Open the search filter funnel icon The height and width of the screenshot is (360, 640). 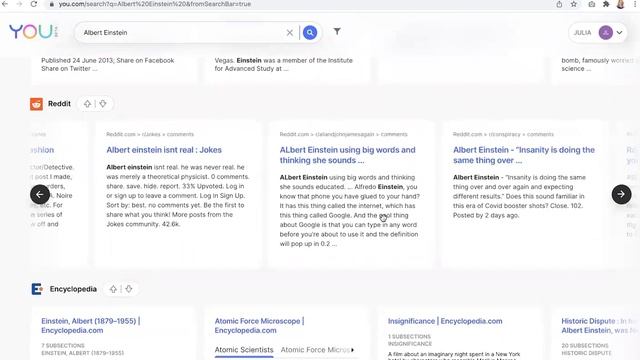pyautogui.click(x=337, y=31)
